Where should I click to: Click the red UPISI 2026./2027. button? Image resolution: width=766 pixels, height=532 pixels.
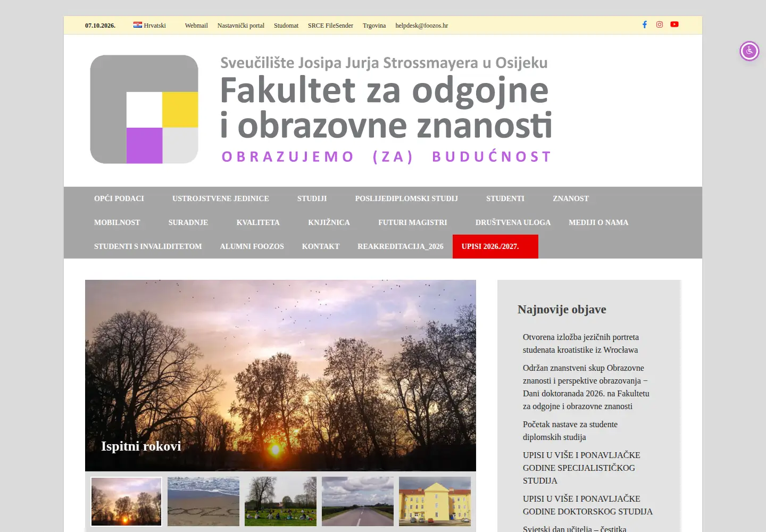point(495,246)
